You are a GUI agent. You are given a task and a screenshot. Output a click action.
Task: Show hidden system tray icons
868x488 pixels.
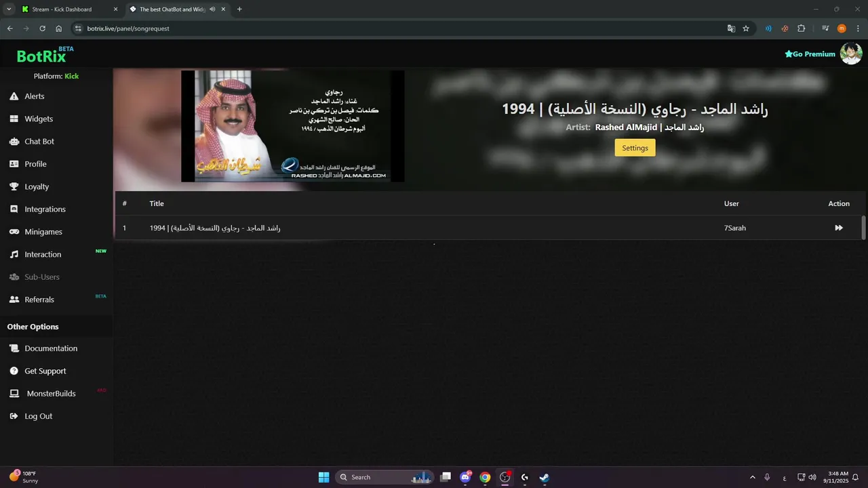752,477
